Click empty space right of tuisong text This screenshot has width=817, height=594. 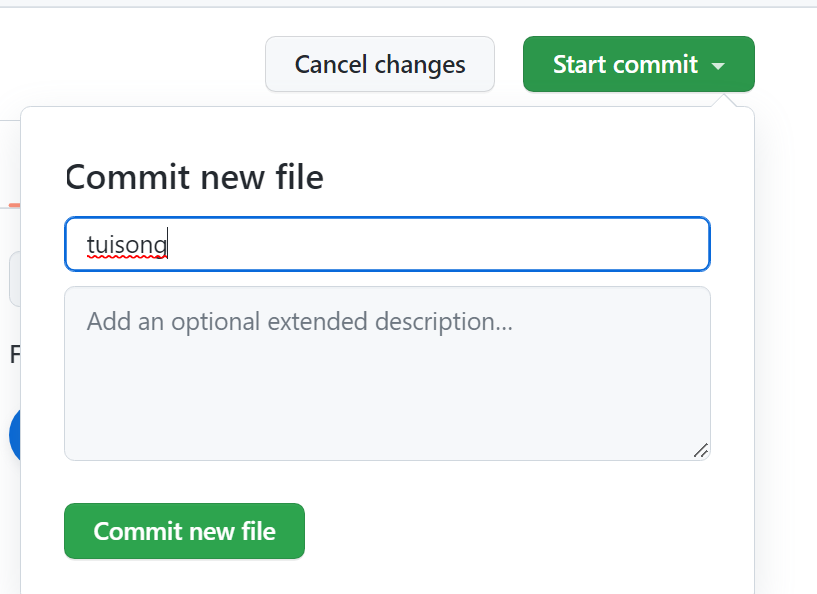[450, 244]
